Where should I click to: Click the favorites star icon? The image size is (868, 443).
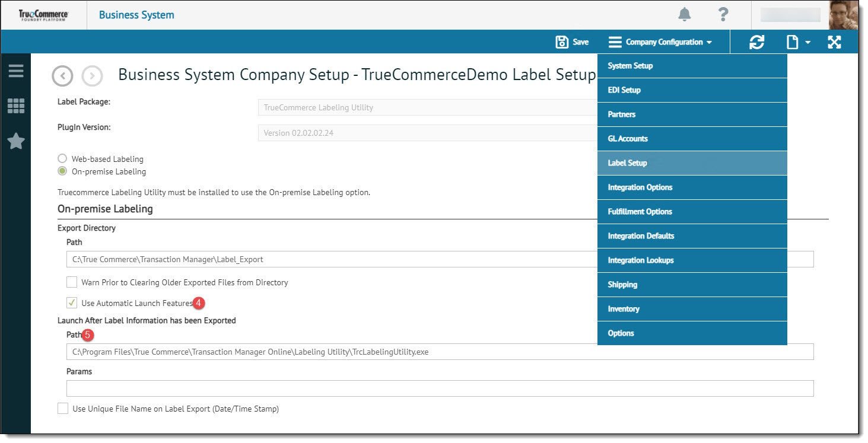pyautogui.click(x=16, y=141)
